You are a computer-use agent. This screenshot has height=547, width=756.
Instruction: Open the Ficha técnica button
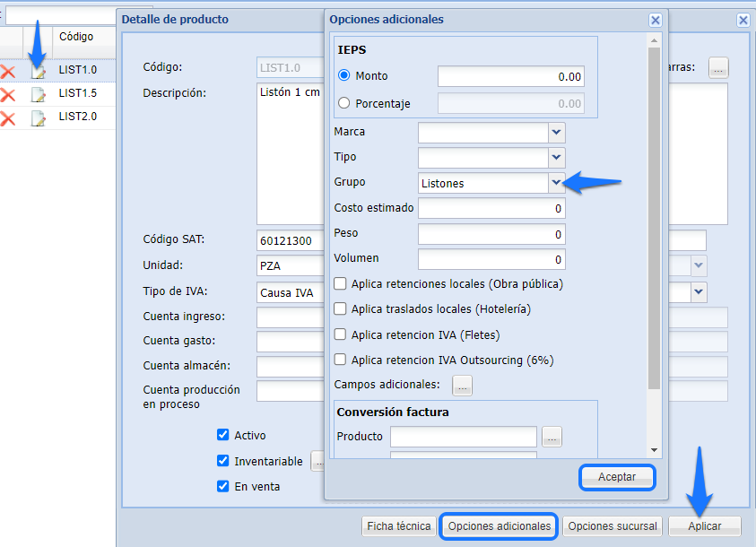399,526
